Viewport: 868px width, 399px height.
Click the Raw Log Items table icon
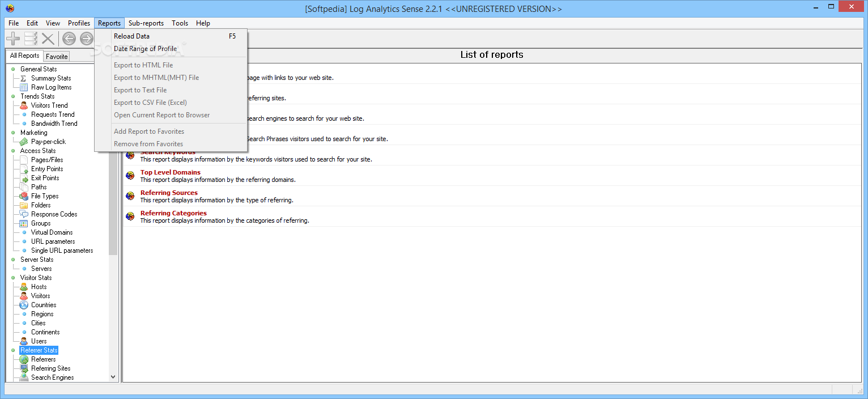point(24,87)
